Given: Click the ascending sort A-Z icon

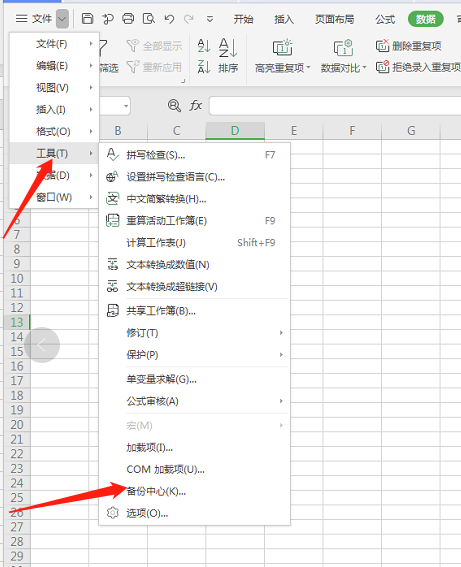Looking at the screenshot, I should (x=204, y=46).
